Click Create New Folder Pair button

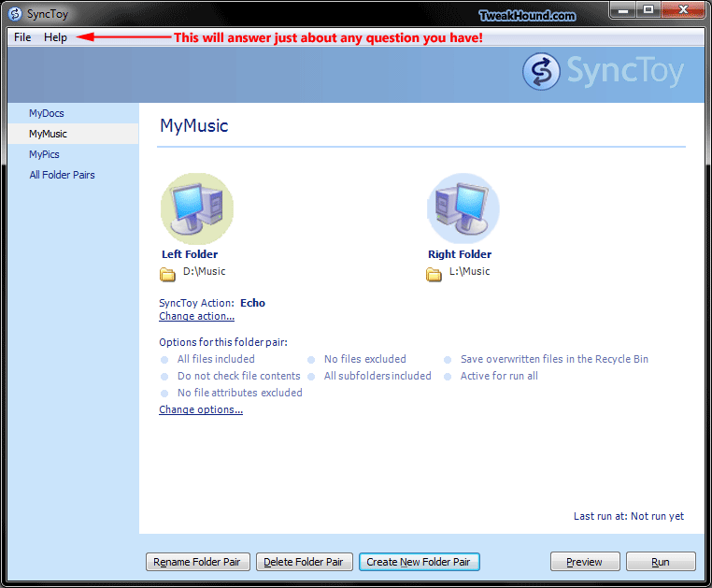tap(420, 562)
